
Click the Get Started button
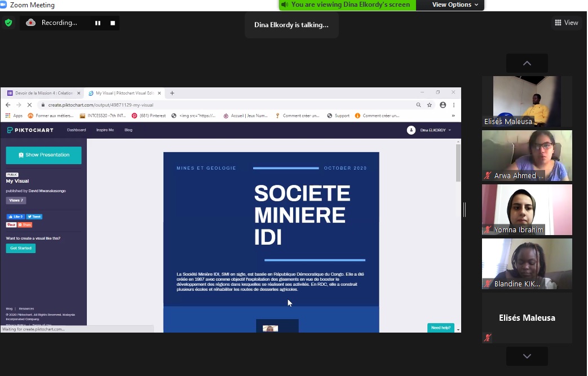pos(21,249)
